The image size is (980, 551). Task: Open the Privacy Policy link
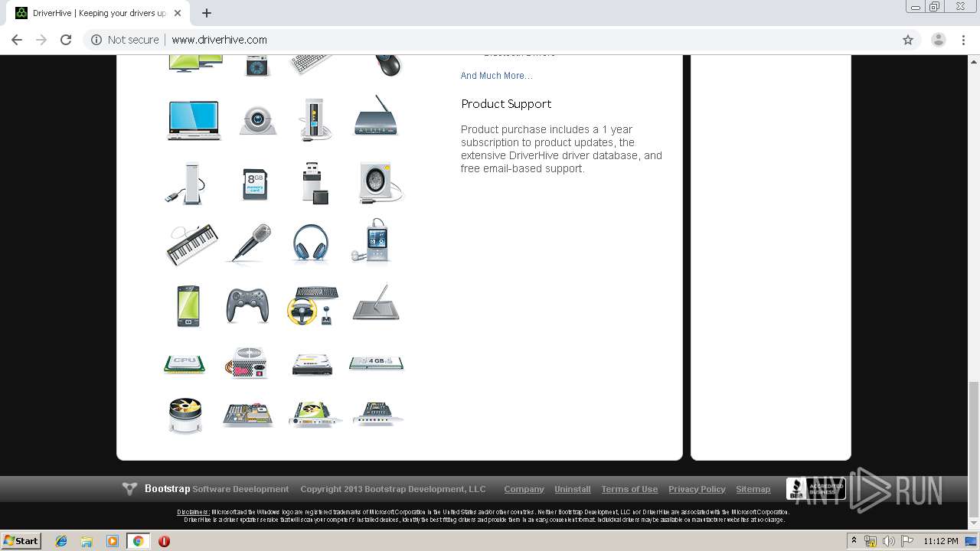point(697,489)
